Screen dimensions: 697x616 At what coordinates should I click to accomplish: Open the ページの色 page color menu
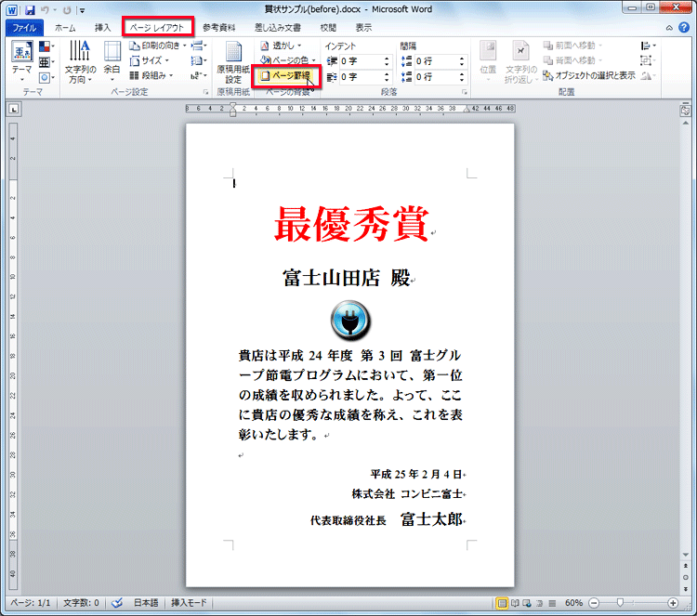pyautogui.click(x=288, y=60)
